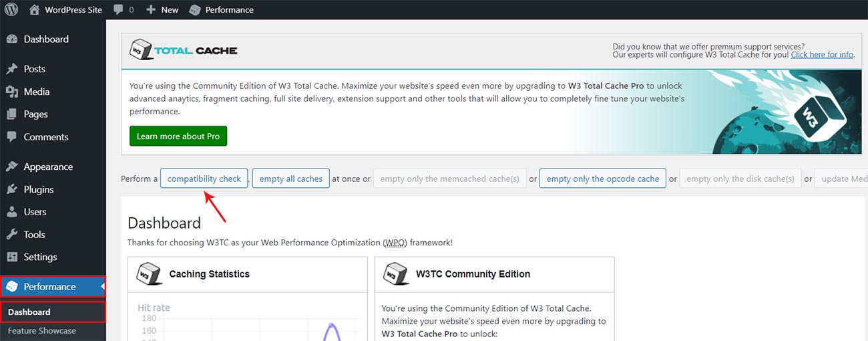868x341 pixels.
Task: Open the New content menu
Action: pyautogui.click(x=162, y=10)
